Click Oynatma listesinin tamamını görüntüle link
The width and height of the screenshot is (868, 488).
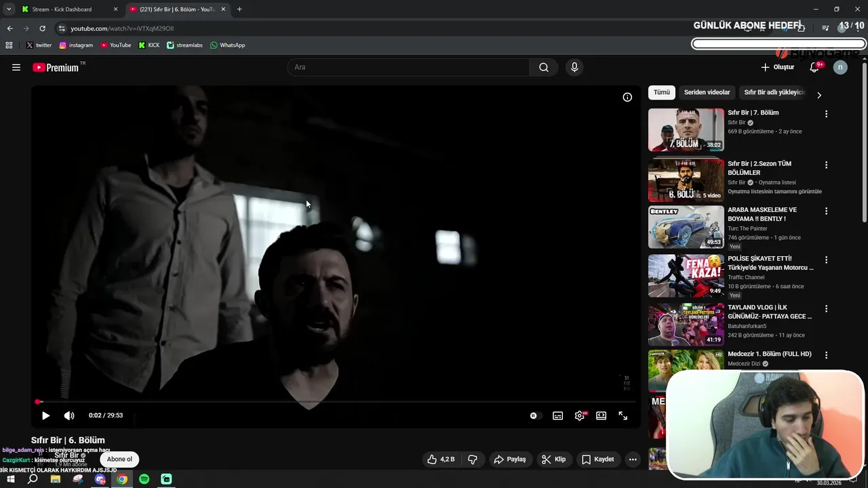click(774, 191)
